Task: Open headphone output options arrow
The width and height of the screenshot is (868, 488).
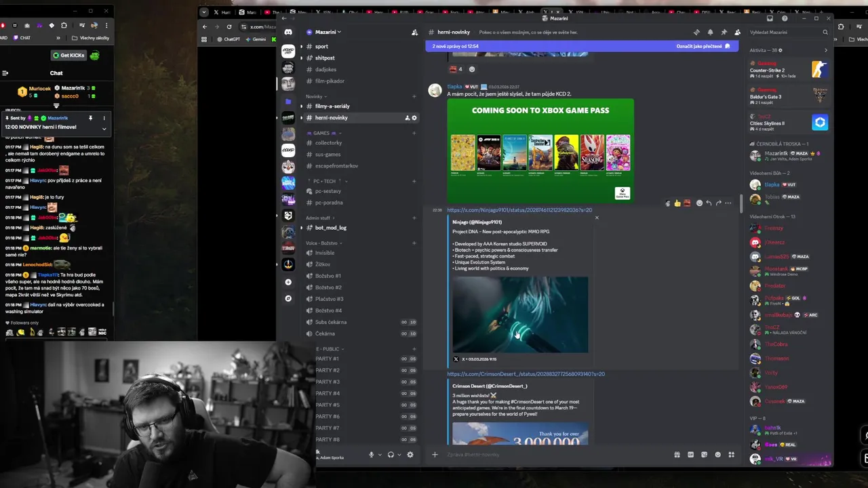Action: (399, 455)
